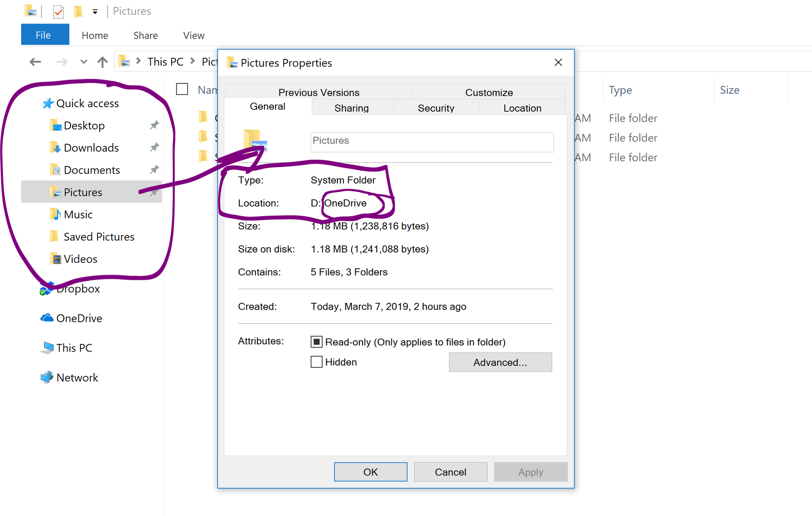Check the select-all checkbox in file list header

coord(182,89)
